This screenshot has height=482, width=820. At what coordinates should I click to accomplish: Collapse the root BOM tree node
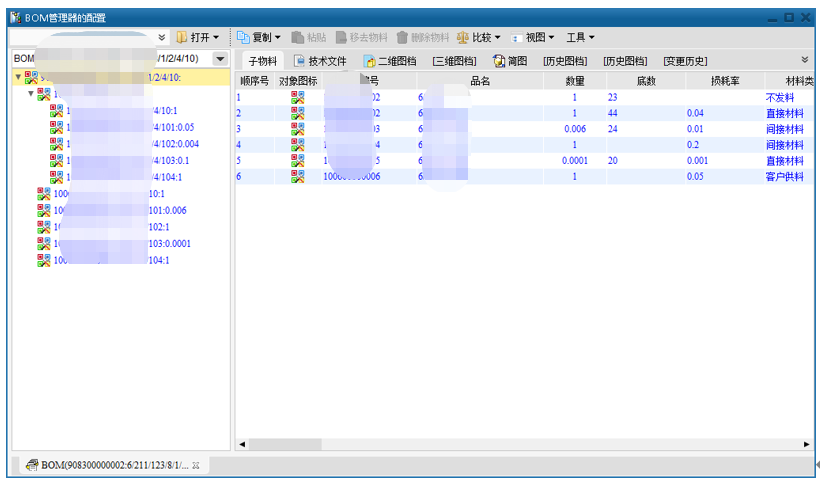pyautogui.click(x=18, y=77)
